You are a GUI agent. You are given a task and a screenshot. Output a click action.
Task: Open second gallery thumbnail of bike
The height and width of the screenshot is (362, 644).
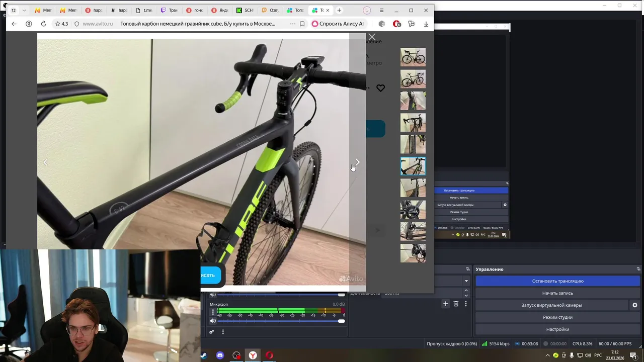(413, 79)
